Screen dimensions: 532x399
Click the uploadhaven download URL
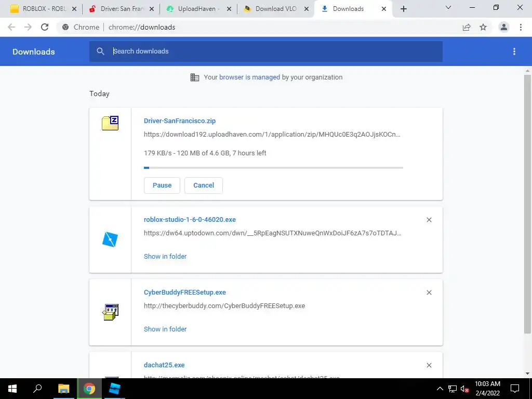(272, 135)
